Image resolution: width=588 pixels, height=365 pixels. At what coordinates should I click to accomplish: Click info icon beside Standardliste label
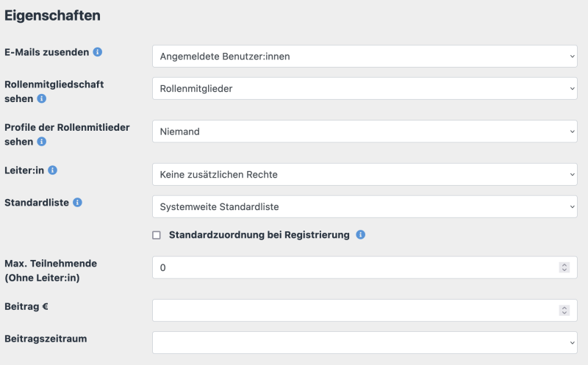(x=78, y=202)
